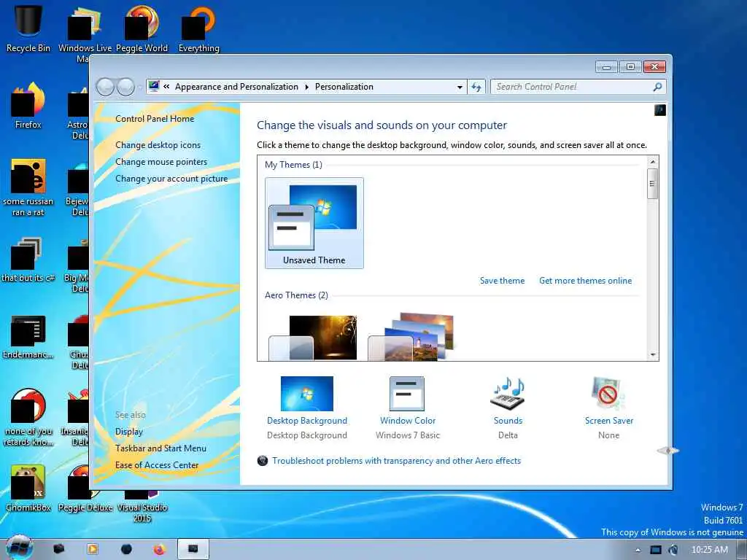This screenshot has height=560, width=747.
Task: Click the theme list scroll down arrow
Action: (x=653, y=355)
